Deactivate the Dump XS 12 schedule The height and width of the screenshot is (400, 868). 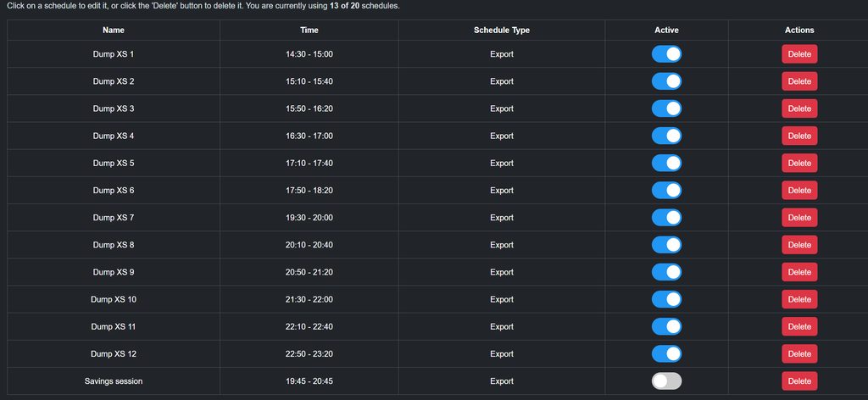click(666, 354)
